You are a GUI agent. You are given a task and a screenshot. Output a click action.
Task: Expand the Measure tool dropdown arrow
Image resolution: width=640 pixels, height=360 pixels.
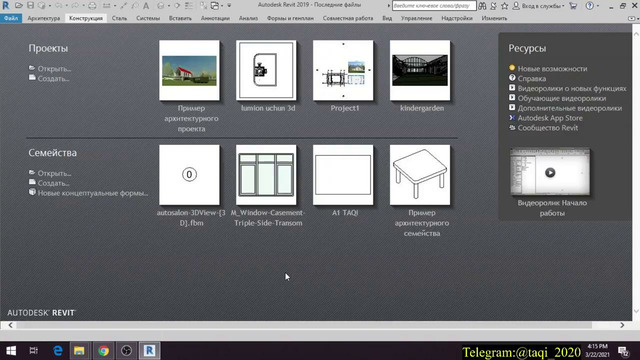[115, 6]
